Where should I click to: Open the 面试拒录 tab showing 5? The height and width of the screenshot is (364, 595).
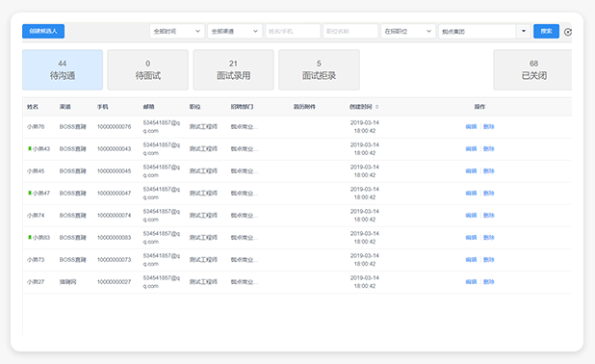319,70
